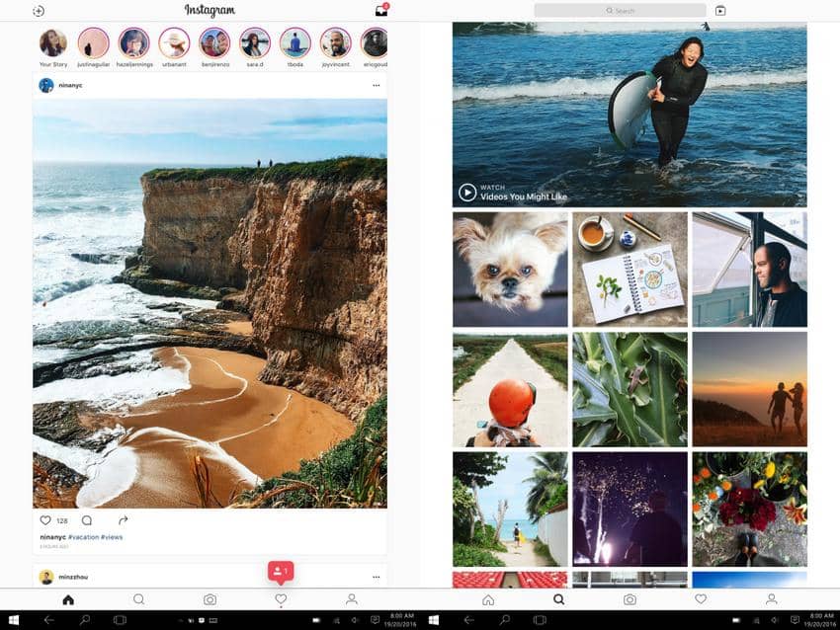840x630 pixels.
Task: View the justinaguilar story
Action: pos(94,42)
